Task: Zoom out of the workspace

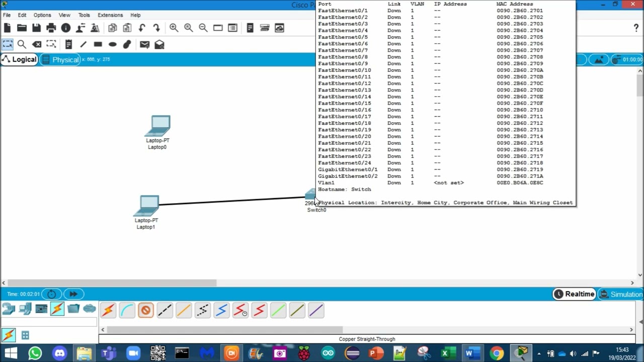Action: point(203,28)
